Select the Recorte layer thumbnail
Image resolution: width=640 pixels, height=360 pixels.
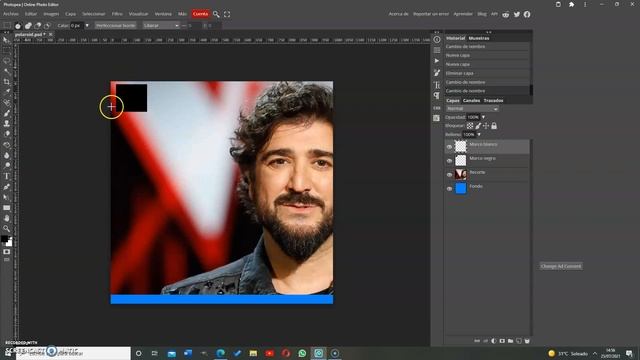pyautogui.click(x=460, y=174)
